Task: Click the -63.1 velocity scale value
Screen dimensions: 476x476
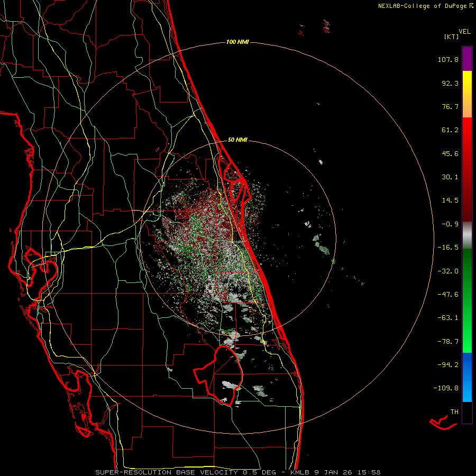Action: (x=448, y=318)
